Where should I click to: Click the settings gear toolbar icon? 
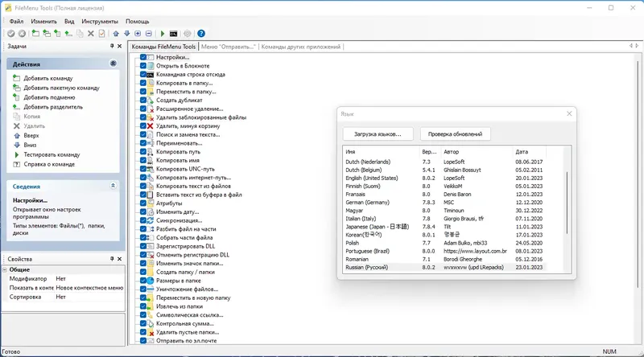click(188, 34)
